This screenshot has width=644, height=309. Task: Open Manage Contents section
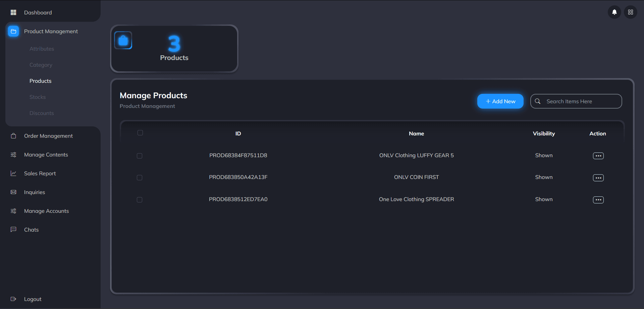(46, 154)
